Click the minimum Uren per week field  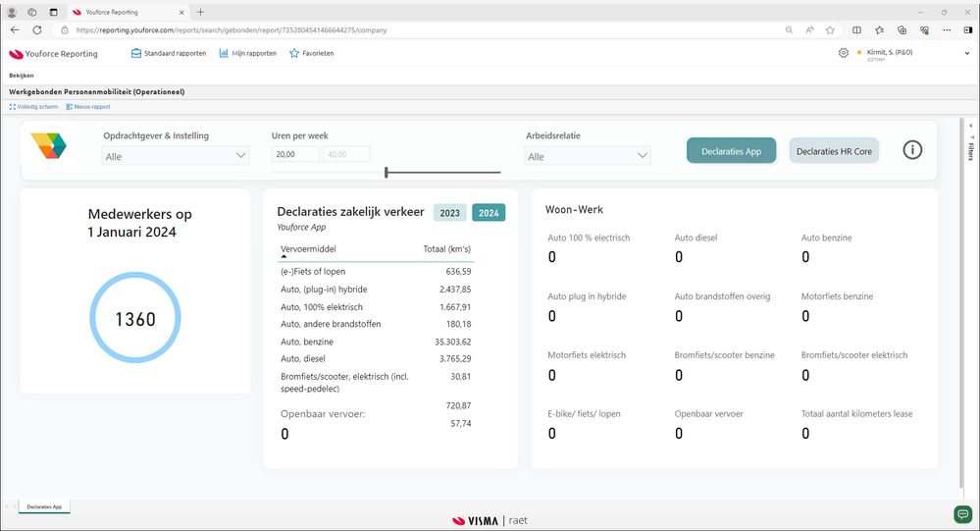(x=295, y=154)
